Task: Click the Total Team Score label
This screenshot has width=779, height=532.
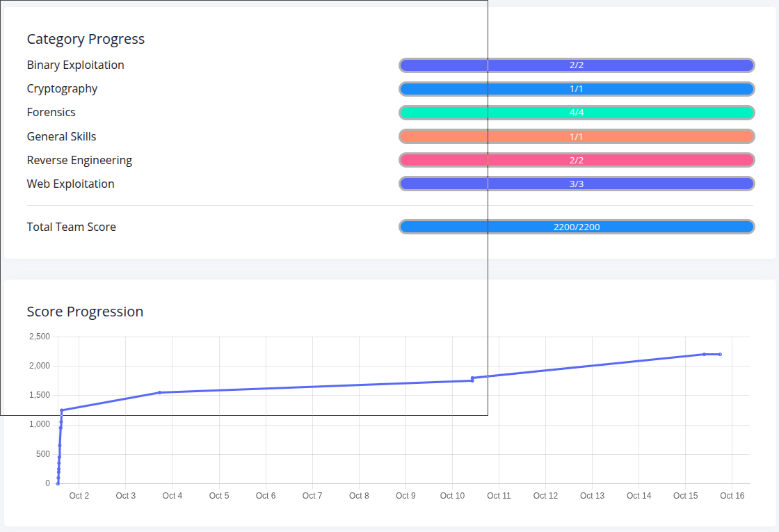Action: tap(71, 227)
